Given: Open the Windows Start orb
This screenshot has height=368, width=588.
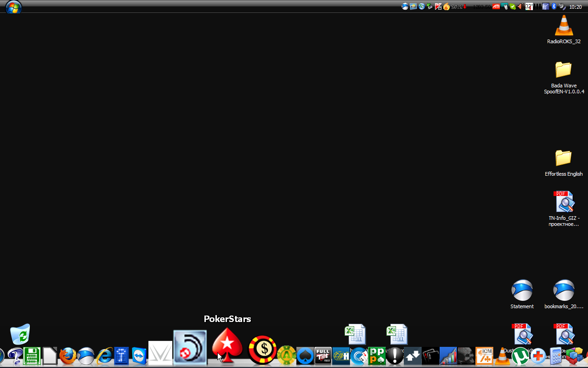Looking at the screenshot, I should 13,7.
